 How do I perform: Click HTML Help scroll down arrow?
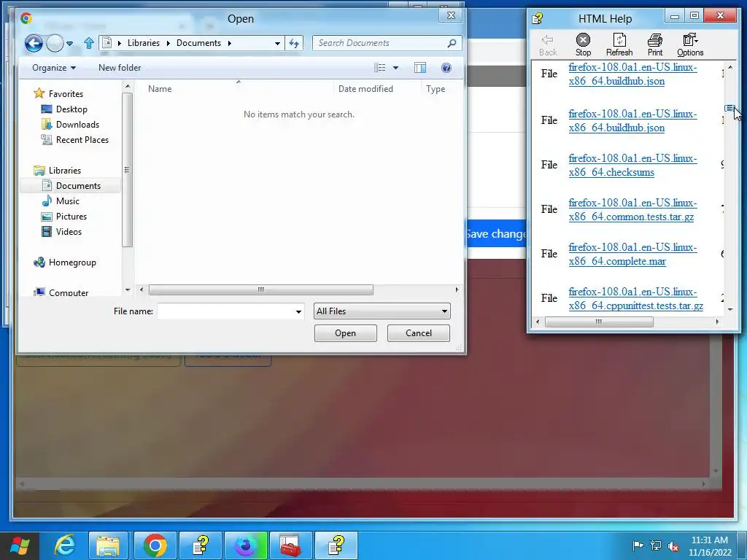click(x=730, y=309)
